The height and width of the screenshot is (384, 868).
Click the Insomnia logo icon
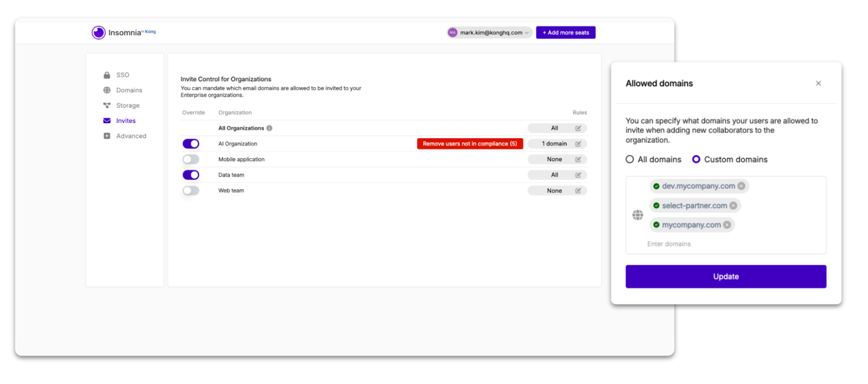98,33
